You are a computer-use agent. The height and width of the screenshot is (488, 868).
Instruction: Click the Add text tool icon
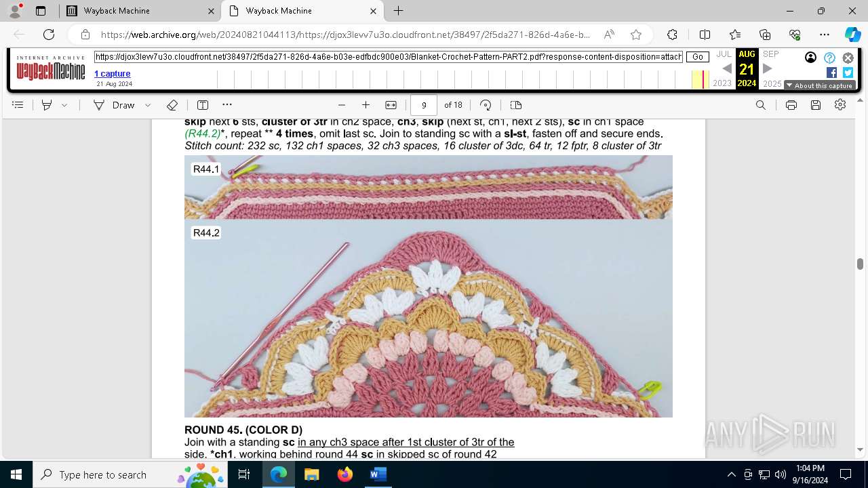[203, 105]
